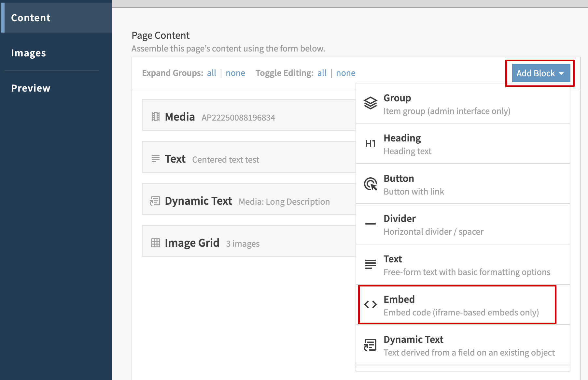The width and height of the screenshot is (588, 380).
Task: Select the Content tab in the sidebar
Action: tap(31, 18)
